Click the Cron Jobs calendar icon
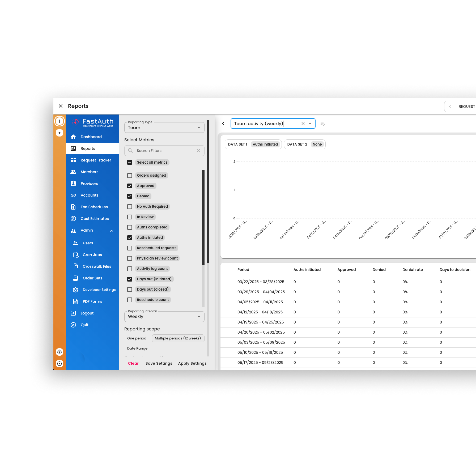The image size is (476, 468). [x=75, y=255]
